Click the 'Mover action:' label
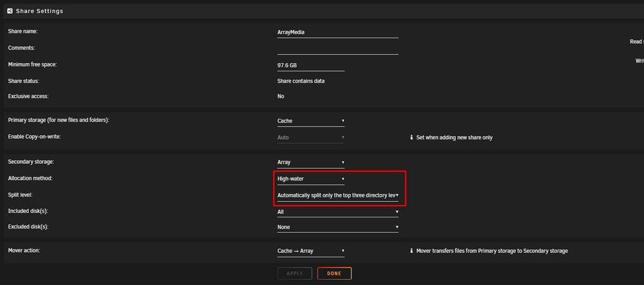644x285 pixels. (x=24, y=250)
